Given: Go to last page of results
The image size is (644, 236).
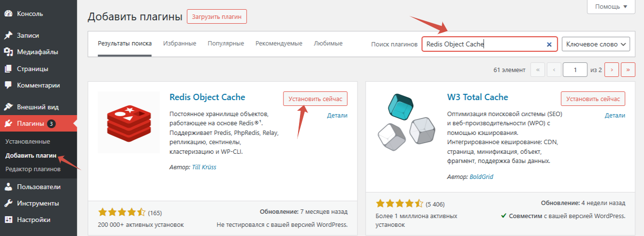Looking at the screenshot, I should 628,70.
